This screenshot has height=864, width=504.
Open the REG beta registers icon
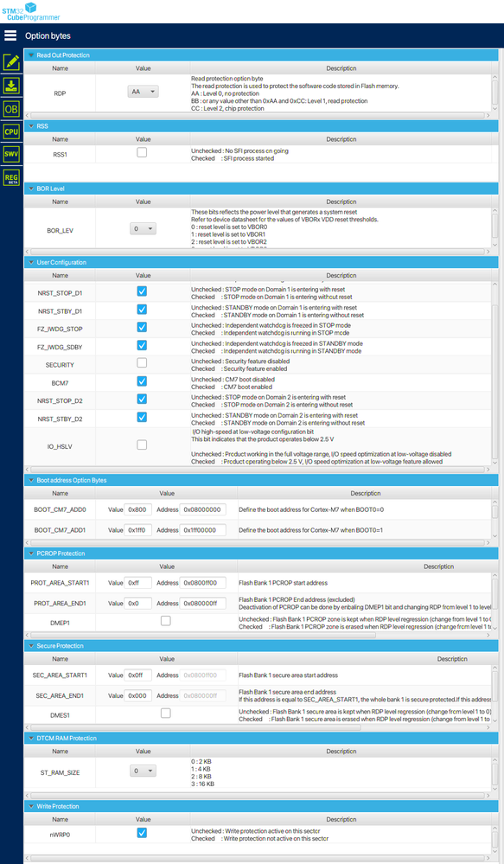11,177
